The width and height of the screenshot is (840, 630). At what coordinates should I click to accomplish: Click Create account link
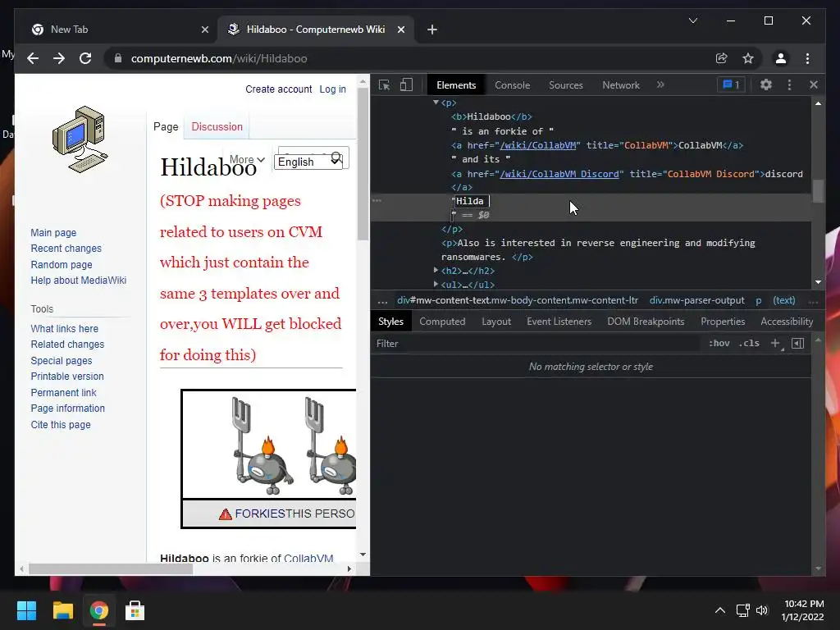[279, 89]
